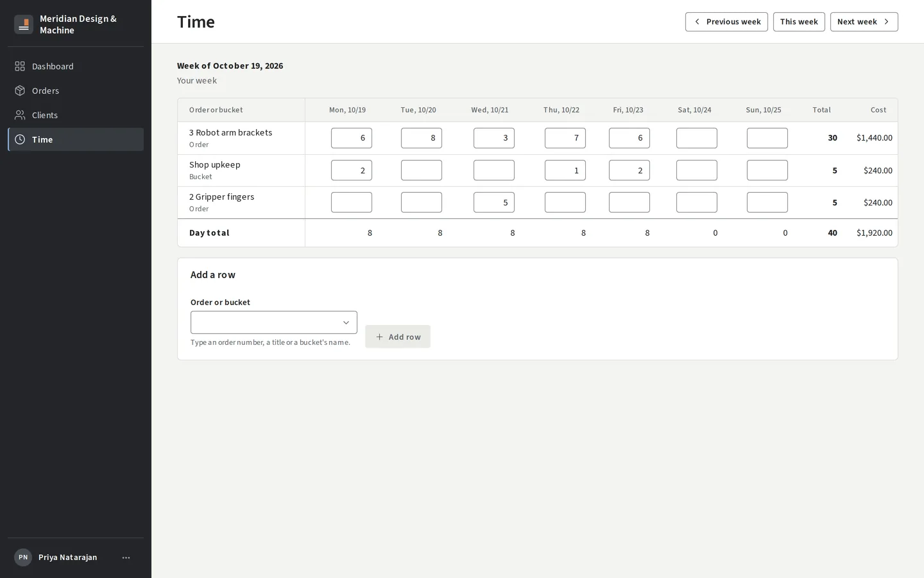Click the 'Add a row' section heading

[x=213, y=275]
